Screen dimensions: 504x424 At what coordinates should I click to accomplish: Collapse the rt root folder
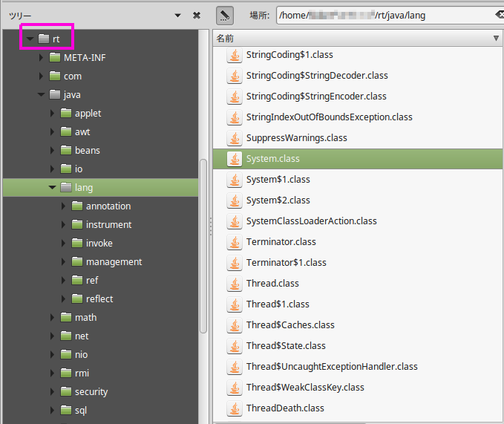point(30,39)
